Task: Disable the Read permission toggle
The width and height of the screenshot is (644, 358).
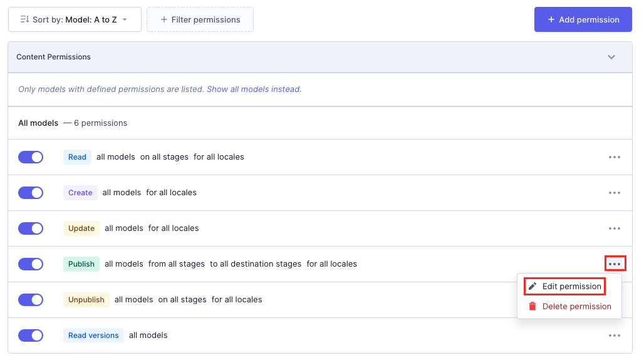Action: tap(31, 157)
